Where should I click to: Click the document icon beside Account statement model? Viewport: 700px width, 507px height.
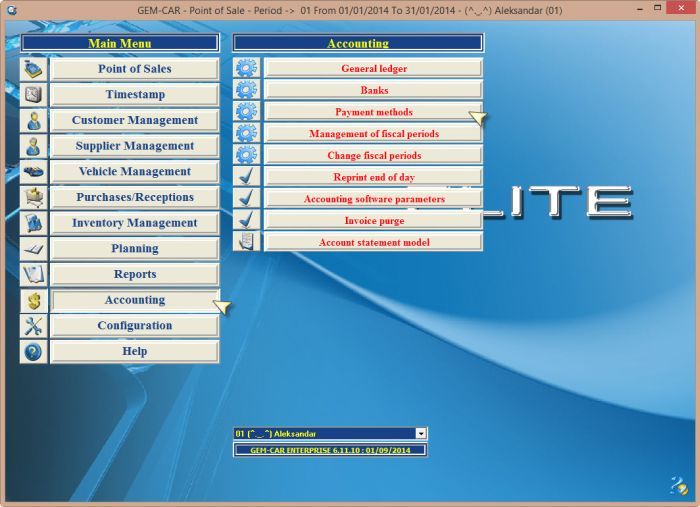click(246, 242)
